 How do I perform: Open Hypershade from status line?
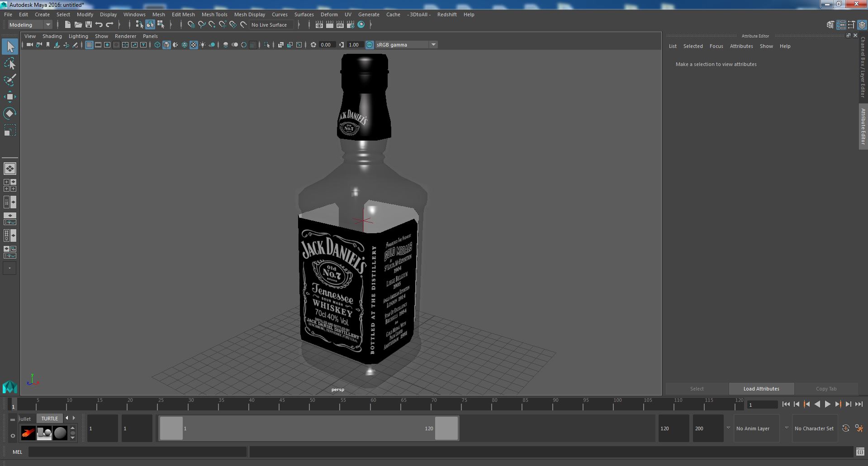(361, 24)
